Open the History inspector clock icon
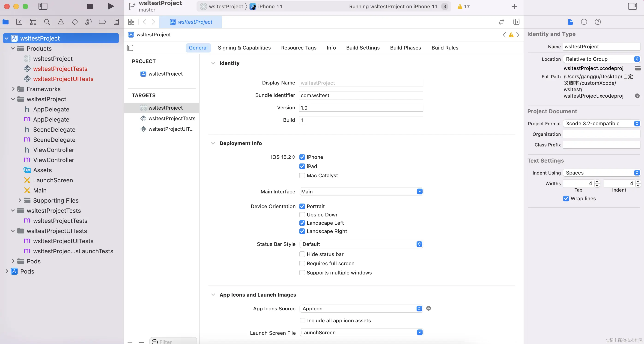 point(584,22)
